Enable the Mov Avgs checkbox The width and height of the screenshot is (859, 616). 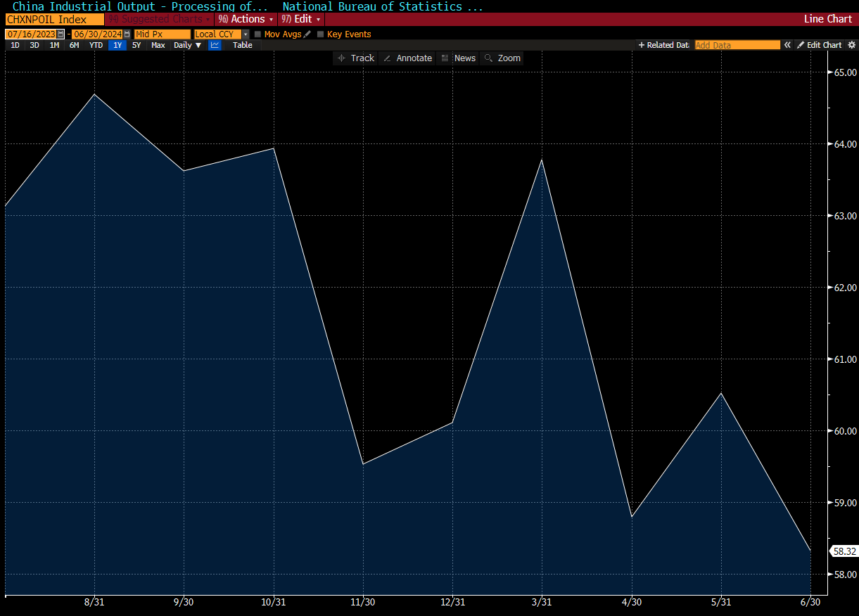(x=258, y=34)
